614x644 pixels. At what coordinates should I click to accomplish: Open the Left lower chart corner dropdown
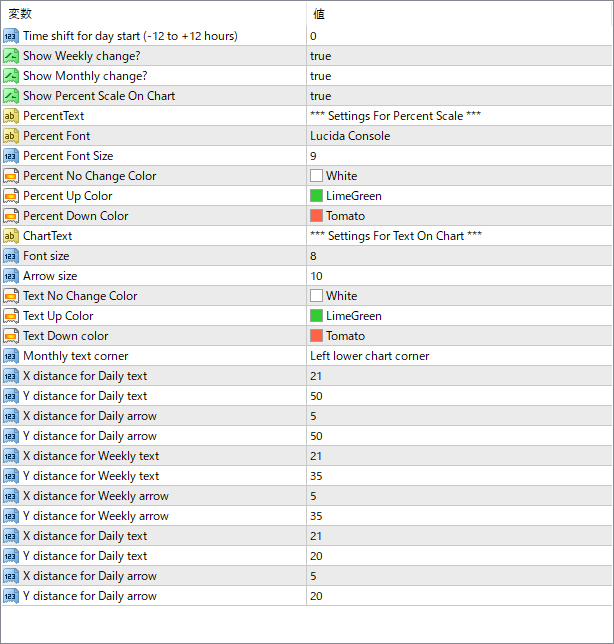click(369, 356)
